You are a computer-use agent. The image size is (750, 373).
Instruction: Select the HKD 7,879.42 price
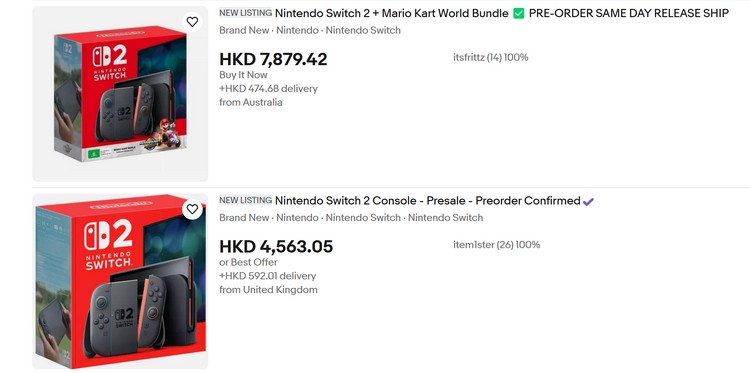273,59
